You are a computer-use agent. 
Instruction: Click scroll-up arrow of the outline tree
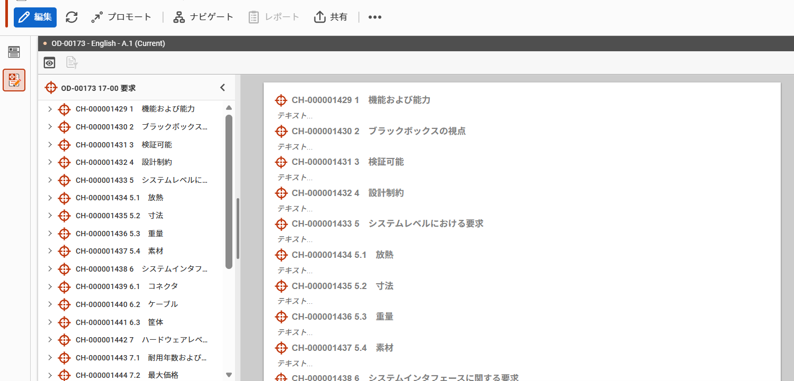click(x=229, y=107)
